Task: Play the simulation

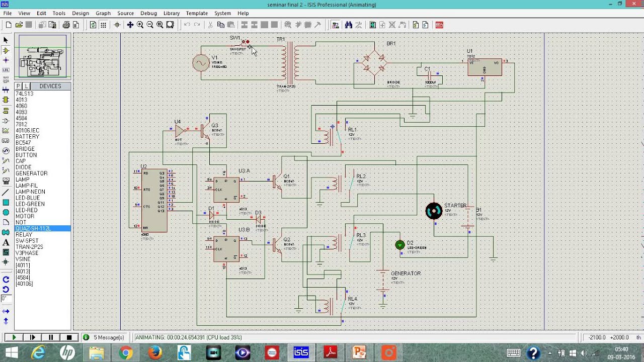Action: pyautogui.click(x=14, y=337)
